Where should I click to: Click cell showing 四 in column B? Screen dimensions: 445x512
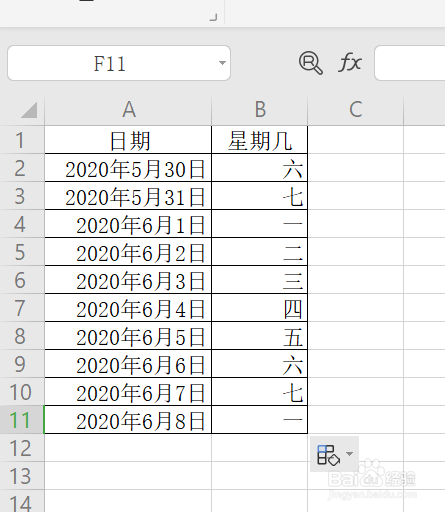pos(260,308)
